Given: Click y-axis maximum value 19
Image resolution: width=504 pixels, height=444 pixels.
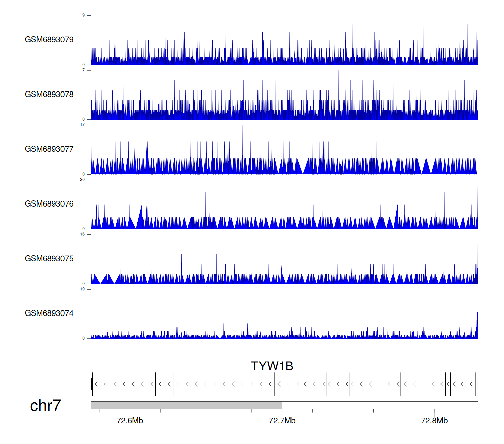Looking at the screenshot, I should click(82, 289).
